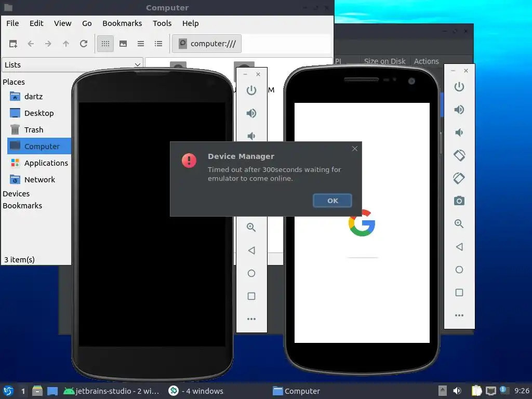
Task: Rotate right on the right emulator toolbar
Action: [459, 178]
